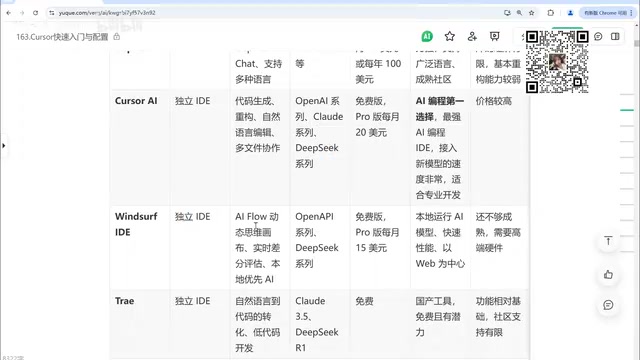This screenshot has height=360, width=640.
Task: Click the Trae row name cell
Action: (140, 324)
